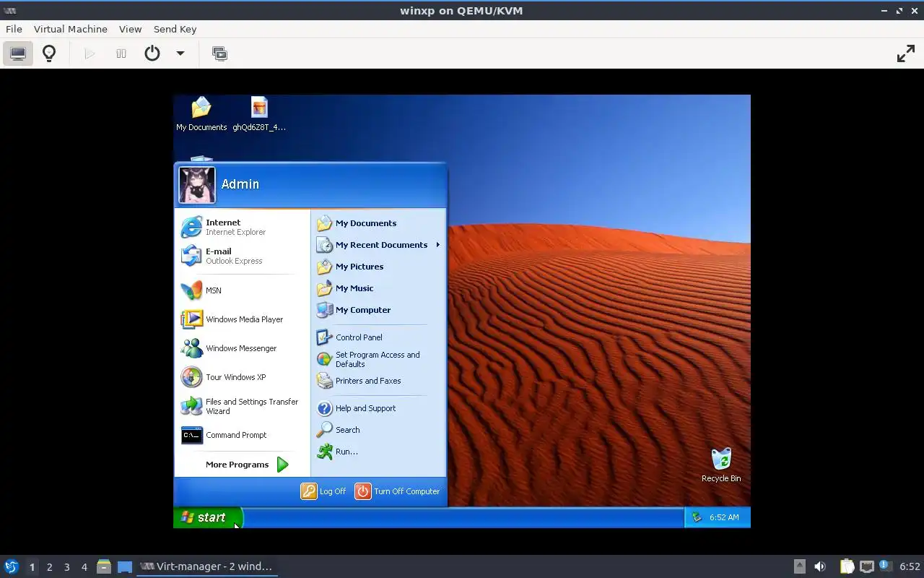
Task: Switch to workspace 4
Action: (x=84, y=567)
